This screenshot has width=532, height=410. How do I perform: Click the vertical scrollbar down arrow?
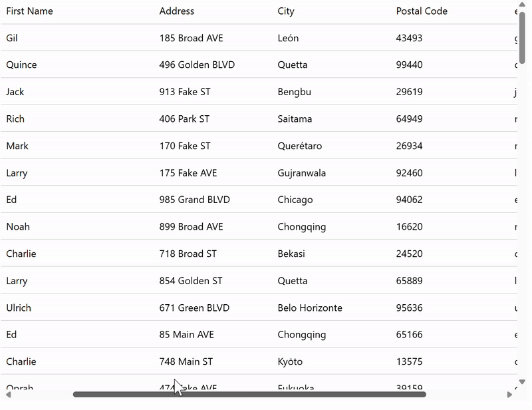pos(522,382)
